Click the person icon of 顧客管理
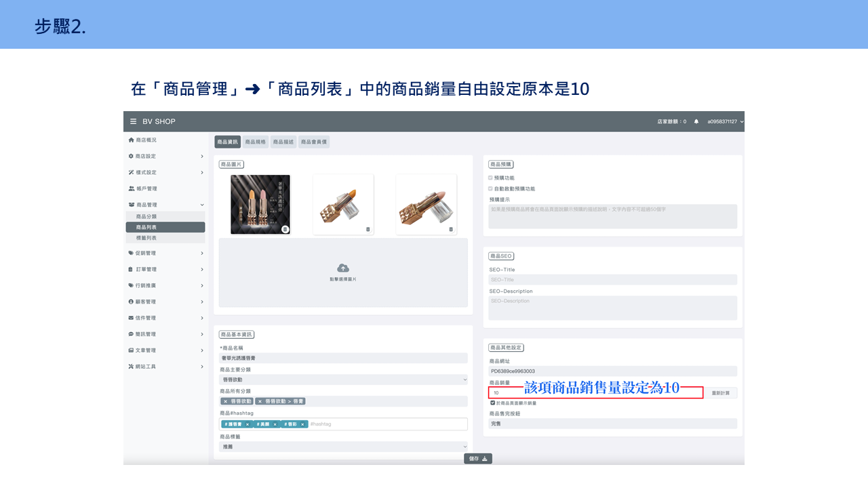Viewport: 868px width, 488px height. coord(131,302)
